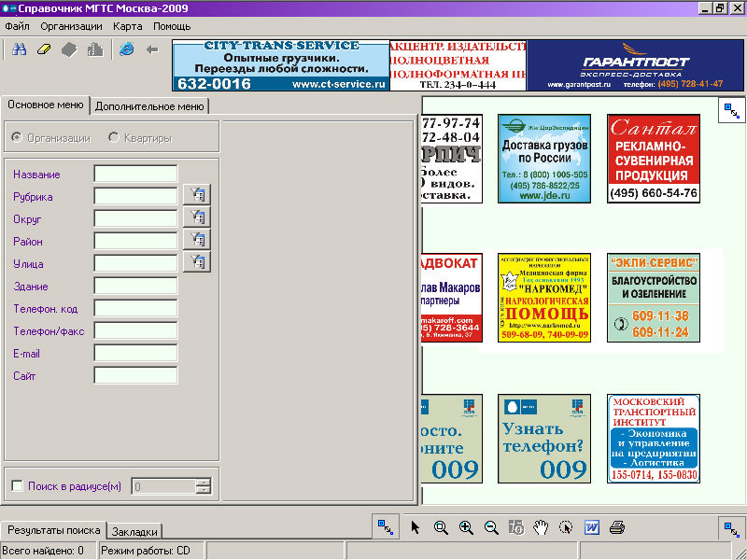Click the Рубрика input field
Screen dimensions: 747x560
point(135,196)
